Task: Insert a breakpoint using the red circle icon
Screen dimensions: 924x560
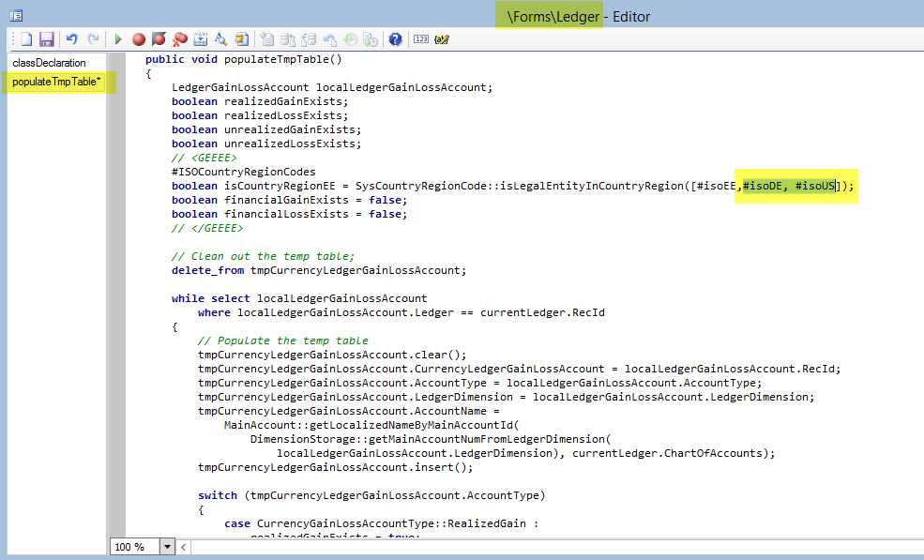Action: [x=139, y=39]
